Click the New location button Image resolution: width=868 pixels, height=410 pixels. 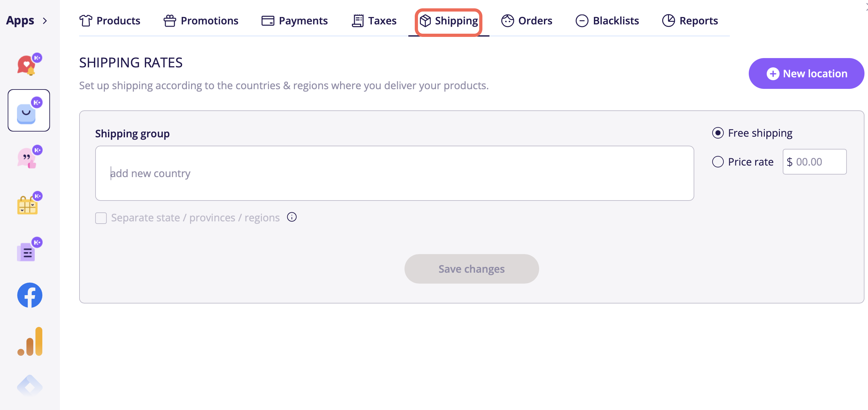(x=806, y=73)
